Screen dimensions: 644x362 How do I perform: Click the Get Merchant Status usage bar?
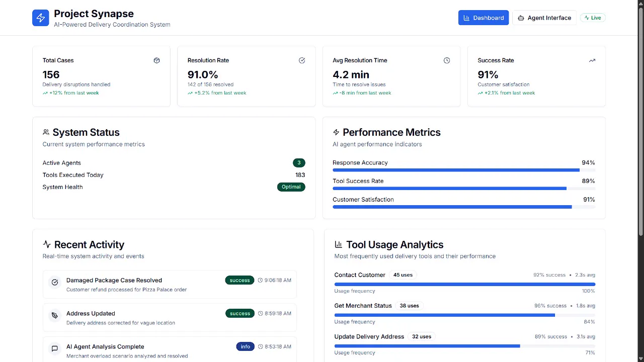[x=465, y=315]
